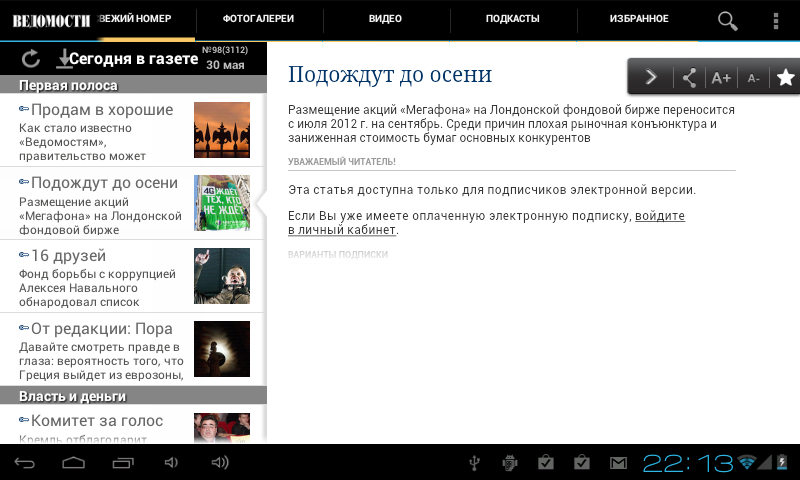Open the Видео tab

(x=385, y=19)
